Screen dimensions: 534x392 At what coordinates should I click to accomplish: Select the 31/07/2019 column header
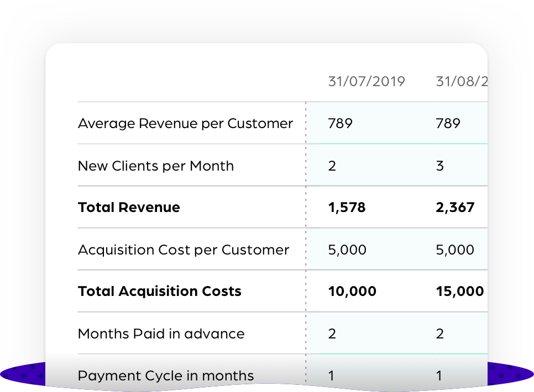point(367,81)
